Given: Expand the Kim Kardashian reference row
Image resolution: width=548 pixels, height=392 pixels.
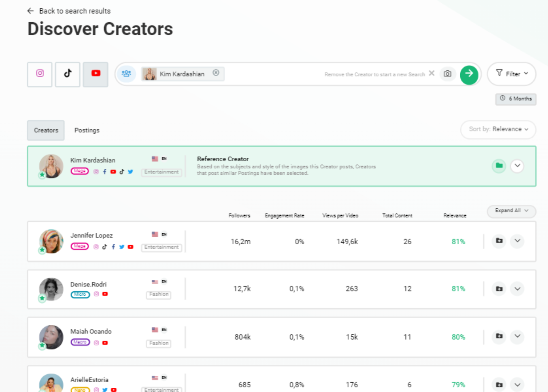Looking at the screenshot, I should point(517,166).
